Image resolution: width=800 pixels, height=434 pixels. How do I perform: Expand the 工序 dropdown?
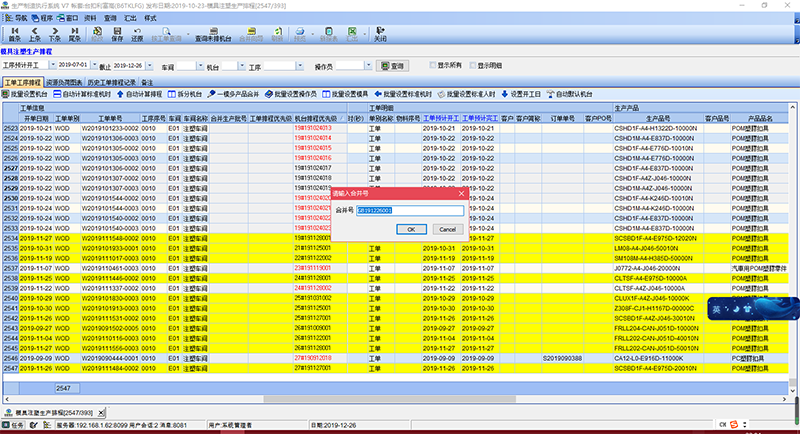299,66
